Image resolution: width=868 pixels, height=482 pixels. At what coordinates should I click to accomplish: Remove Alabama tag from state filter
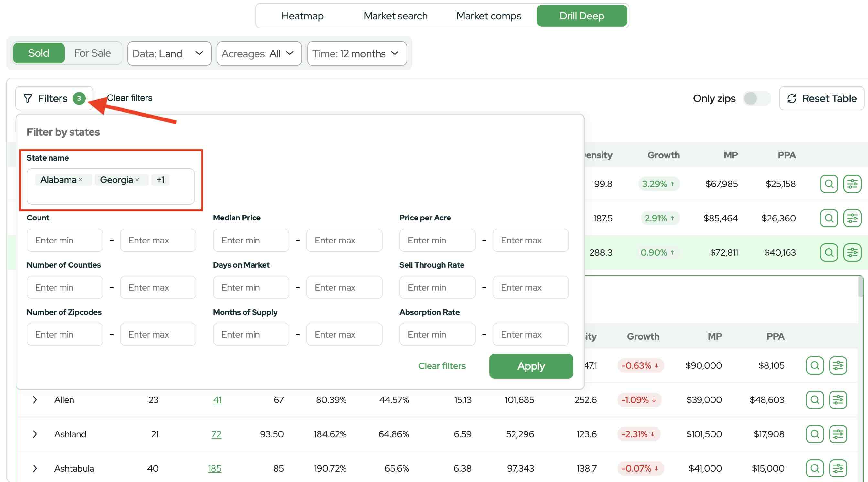(x=81, y=180)
